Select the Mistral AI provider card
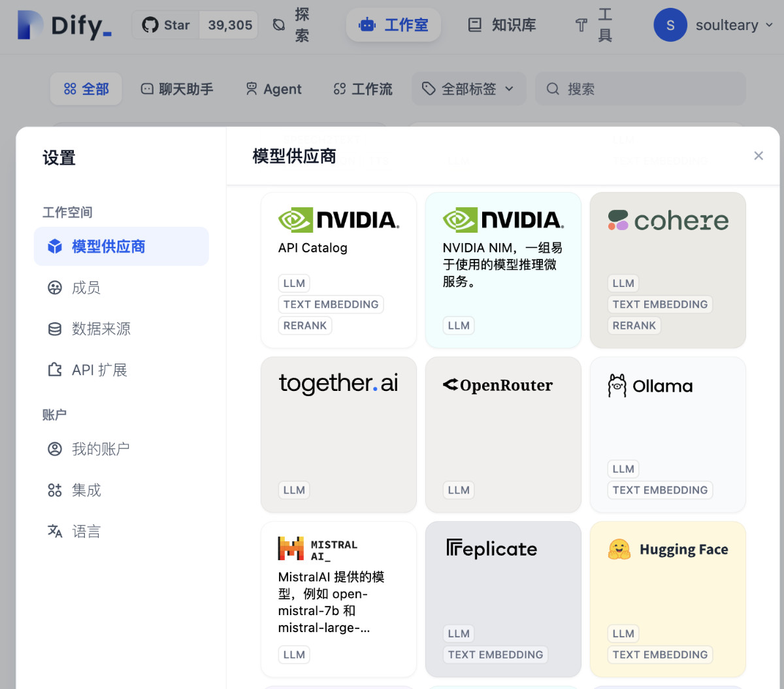 [338, 599]
